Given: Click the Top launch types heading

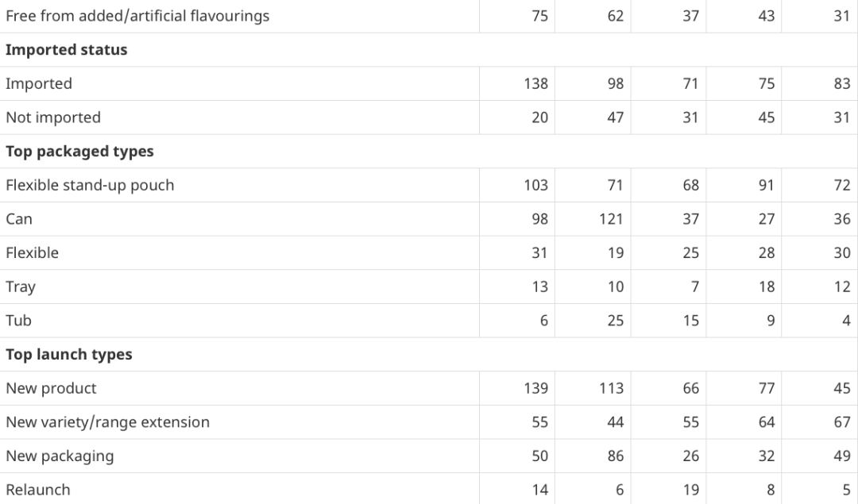Looking at the screenshot, I should click(x=69, y=355).
